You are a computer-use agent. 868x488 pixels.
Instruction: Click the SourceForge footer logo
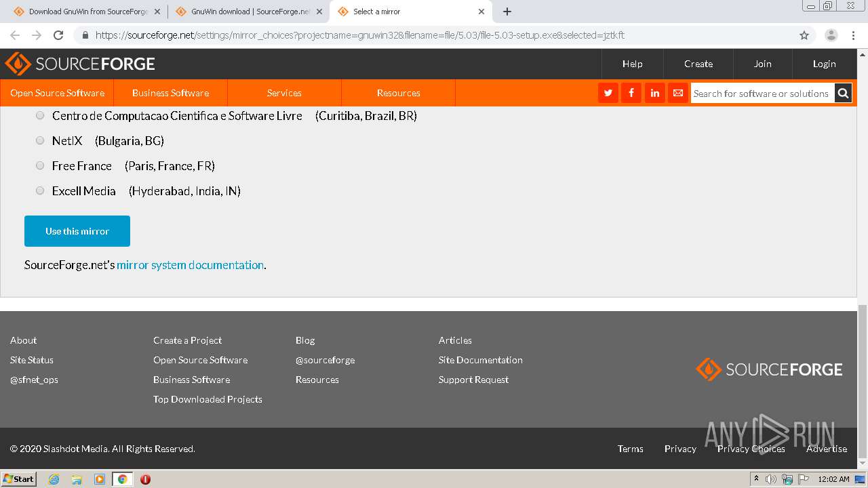click(769, 369)
